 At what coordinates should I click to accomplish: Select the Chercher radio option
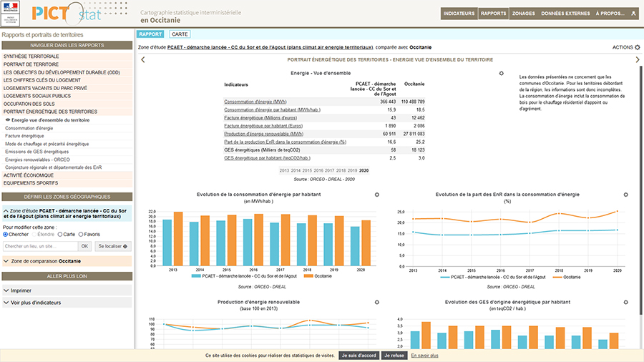(6, 234)
